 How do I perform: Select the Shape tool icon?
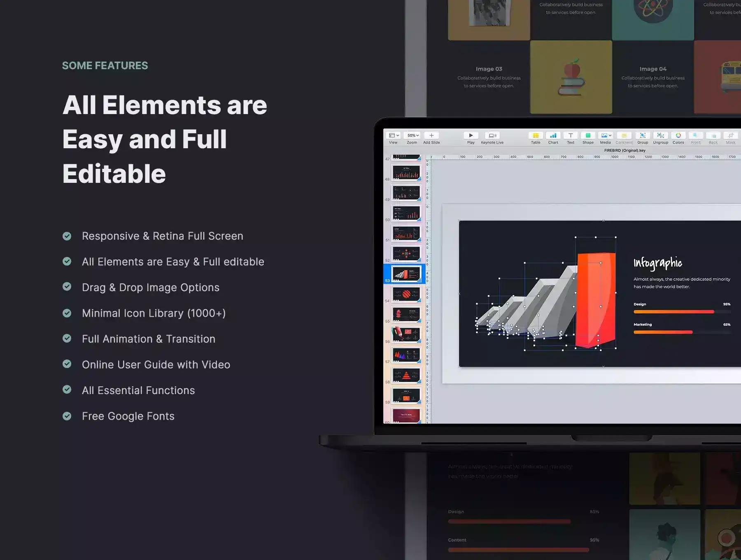click(x=588, y=135)
